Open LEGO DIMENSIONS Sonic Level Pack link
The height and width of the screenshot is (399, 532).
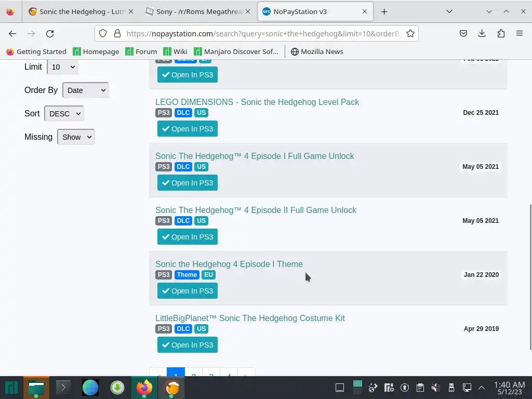[x=257, y=102]
